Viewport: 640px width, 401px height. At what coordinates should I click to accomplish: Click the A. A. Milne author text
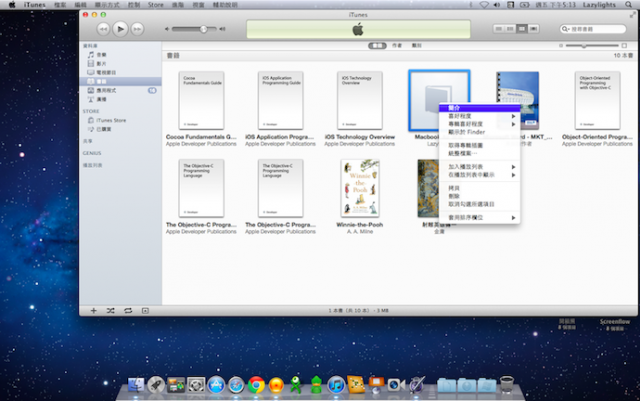click(x=360, y=232)
